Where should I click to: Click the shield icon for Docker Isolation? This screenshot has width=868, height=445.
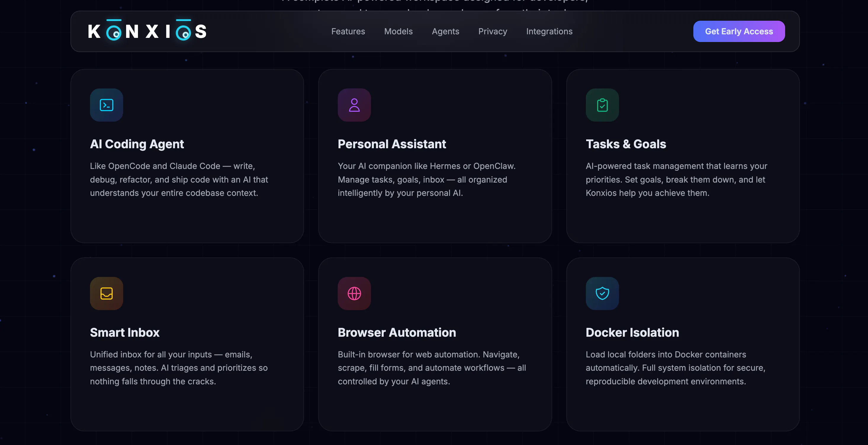tap(602, 294)
